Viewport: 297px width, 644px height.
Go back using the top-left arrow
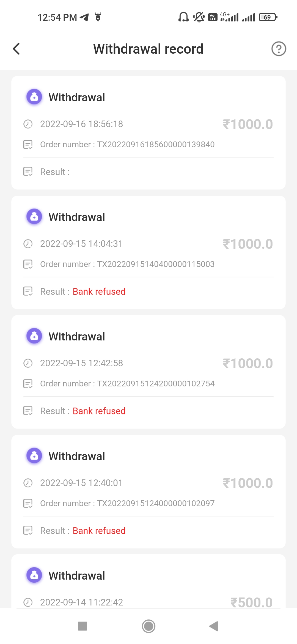16,49
